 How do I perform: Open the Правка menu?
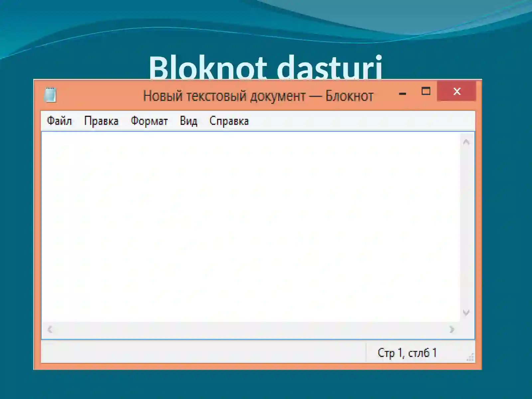pyautogui.click(x=101, y=121)
